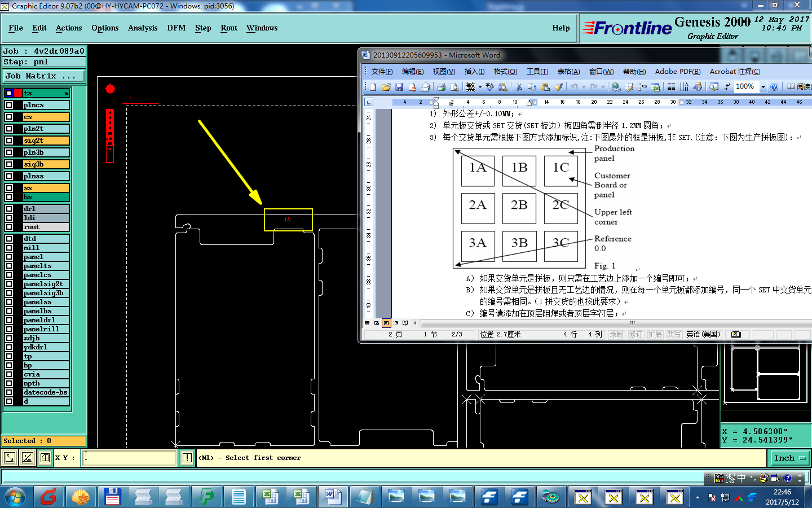The width and height of the screenshot is (812, 508).
Task: Click the zoom-area icon beside X Y field
Action: (x=9, y=458)
